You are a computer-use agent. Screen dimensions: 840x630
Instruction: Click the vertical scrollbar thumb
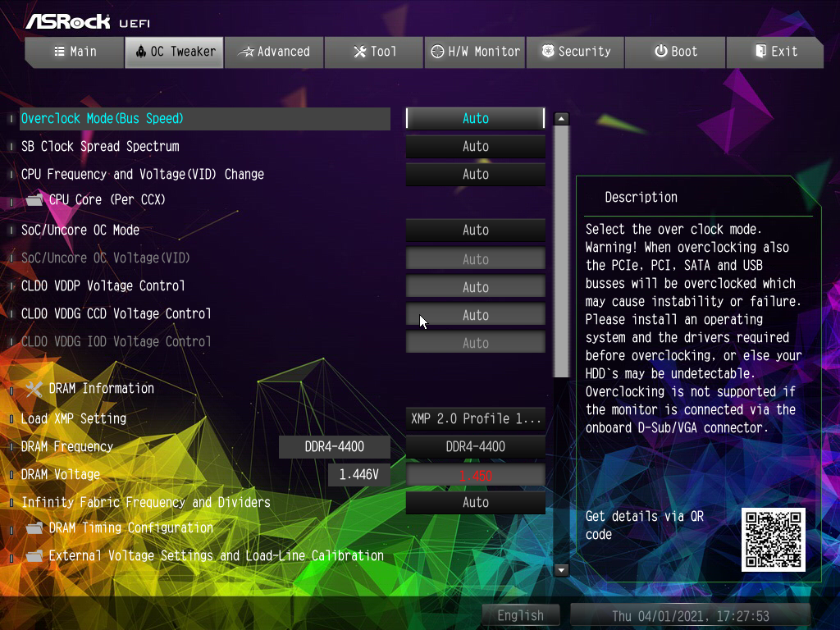[561, 252]
